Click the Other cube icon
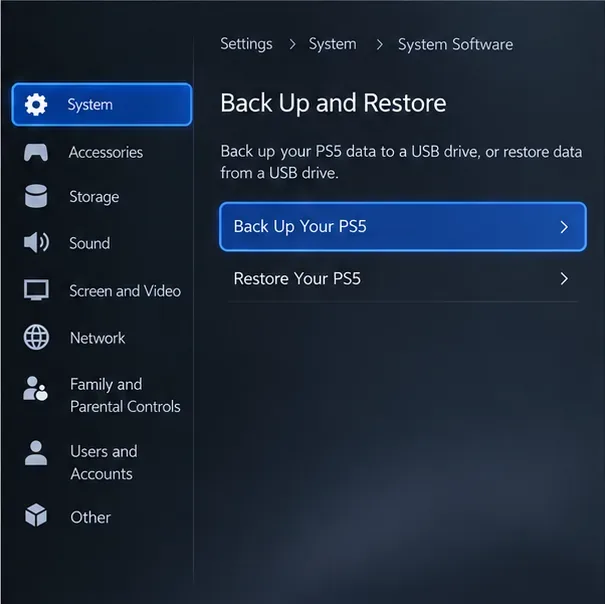 click(36, 515)
